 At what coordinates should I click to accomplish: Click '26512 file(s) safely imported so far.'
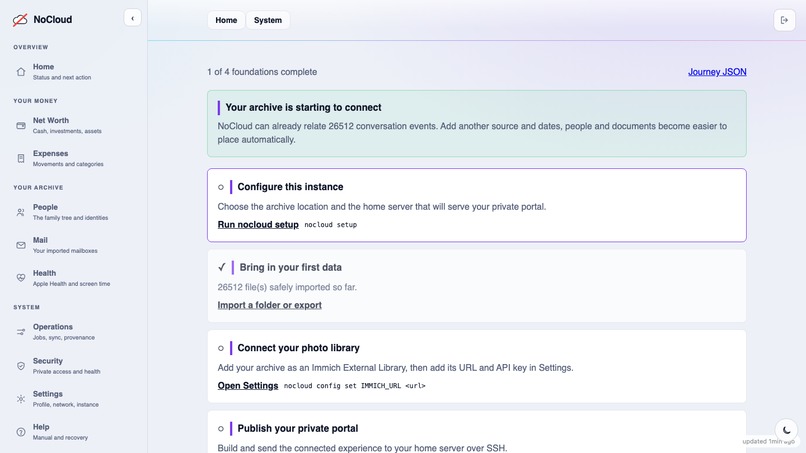287,287
